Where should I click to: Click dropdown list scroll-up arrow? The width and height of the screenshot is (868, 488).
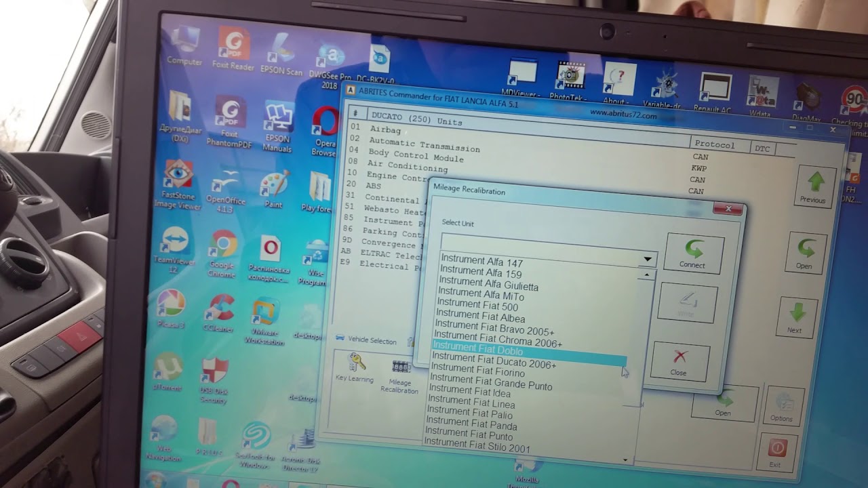(647, 275)
